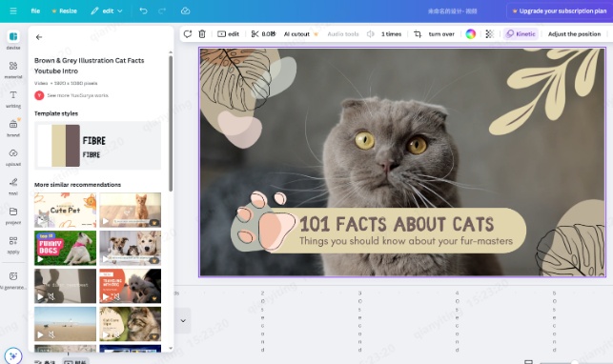This screenshot has width=613, height=364.
Task: Mute the dark shadow video template preview
Action: (x=51, y=297)
